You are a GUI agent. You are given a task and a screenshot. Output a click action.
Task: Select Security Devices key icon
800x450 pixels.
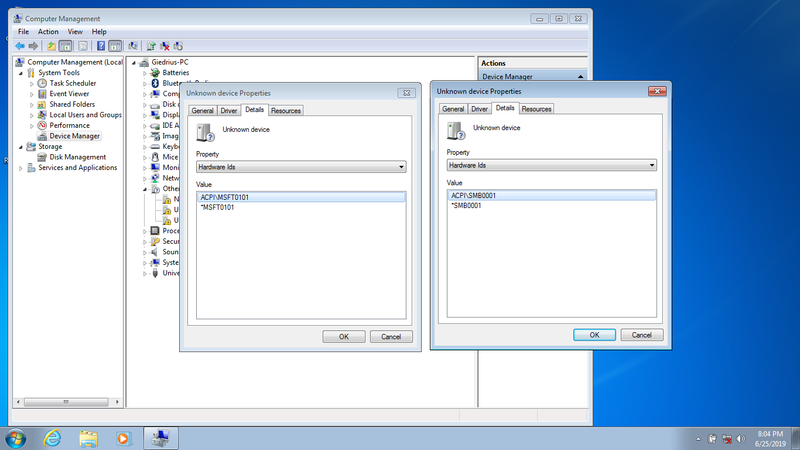155,241
